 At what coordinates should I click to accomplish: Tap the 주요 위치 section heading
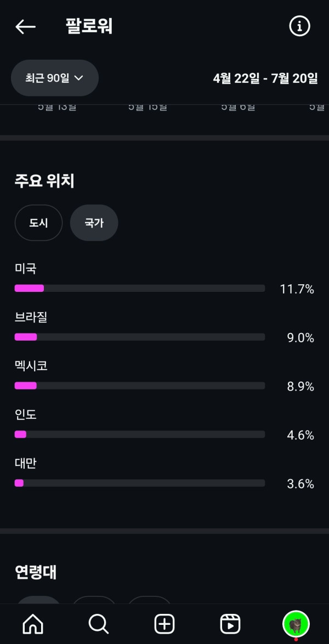pos(44,181)
